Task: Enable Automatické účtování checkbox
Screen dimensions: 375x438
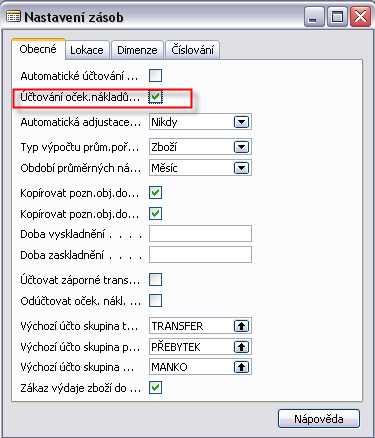Action: click(155, 76)
